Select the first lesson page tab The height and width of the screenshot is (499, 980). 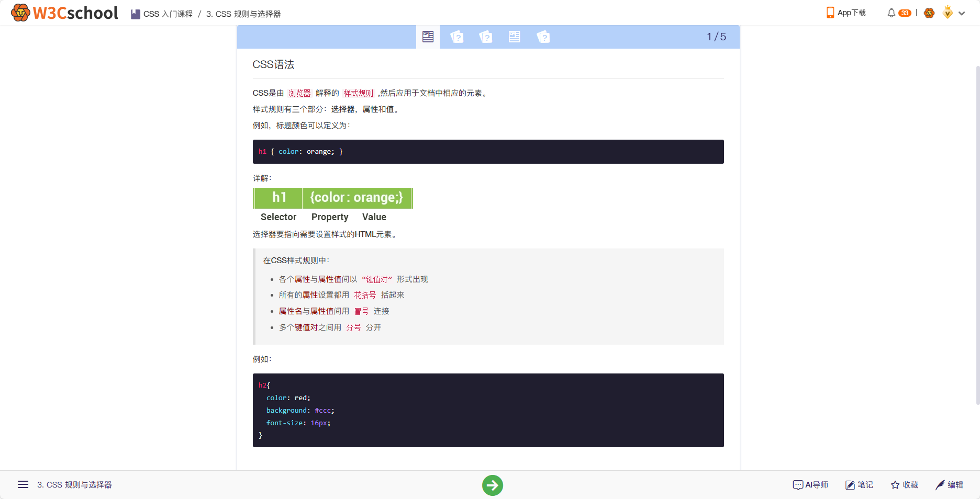(x=428, y=37)
